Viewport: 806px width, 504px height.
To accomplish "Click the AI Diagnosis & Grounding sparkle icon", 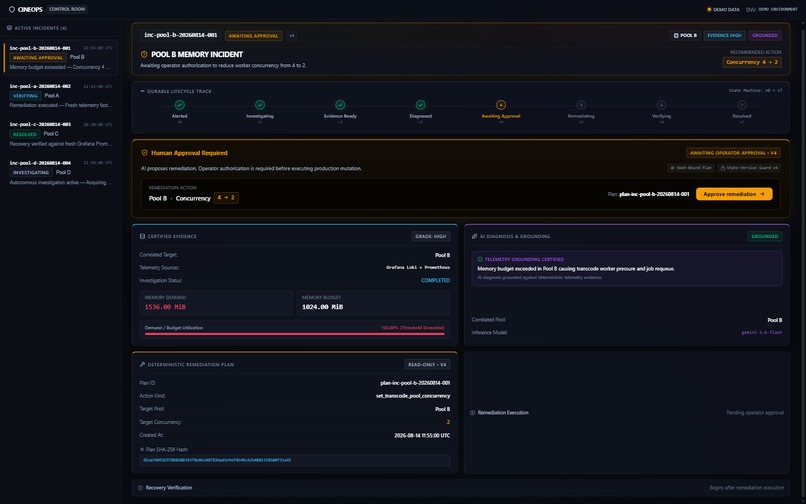I will coord(474,236).
